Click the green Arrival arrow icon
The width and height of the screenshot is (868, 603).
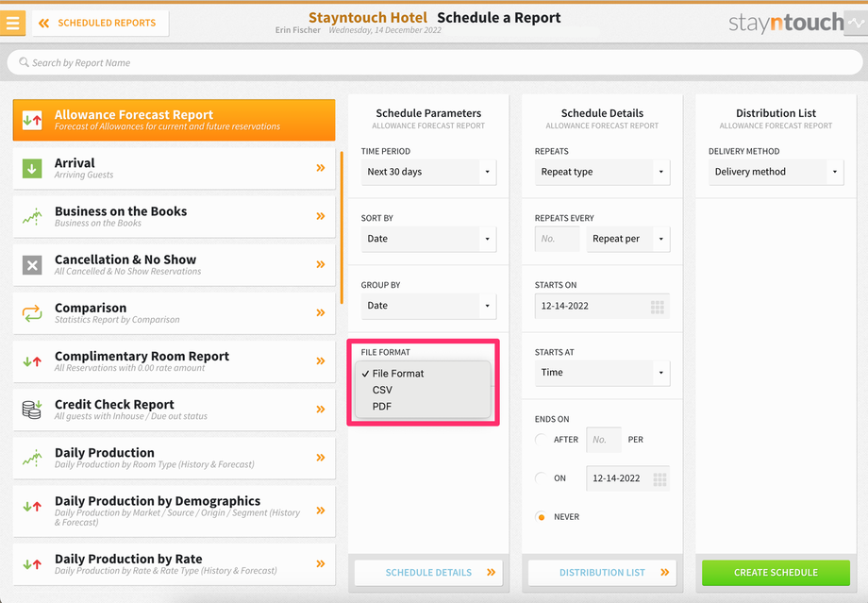pyautogui.click(x=32, y=168)
